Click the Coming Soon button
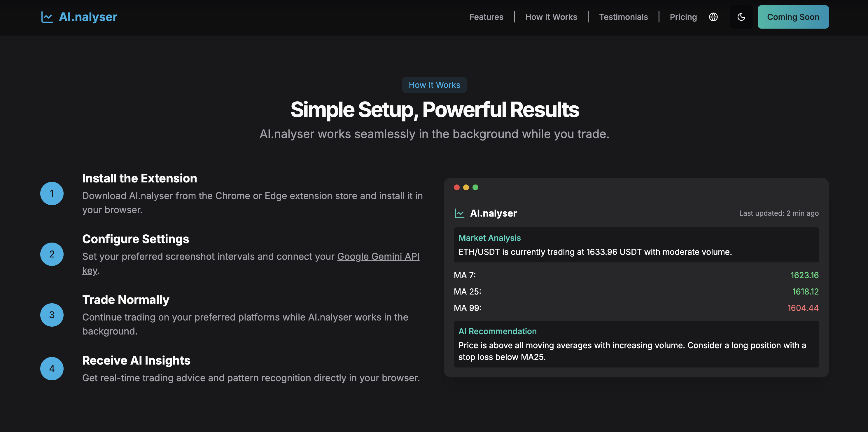868x432 pixels. click(x=793, y=17)
